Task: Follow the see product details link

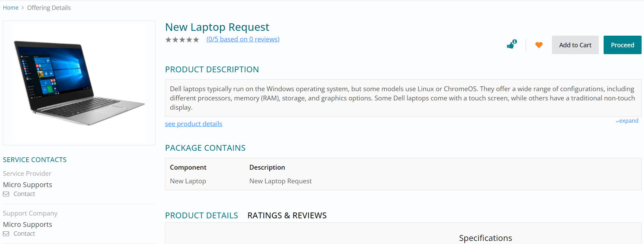Action: pyautogui.click(x=193, y=124)
